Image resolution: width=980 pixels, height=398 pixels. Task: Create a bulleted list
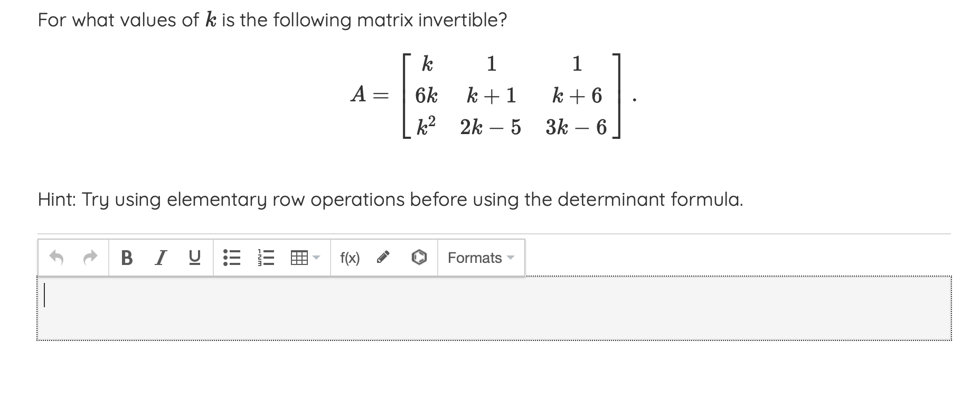[232, 258]
